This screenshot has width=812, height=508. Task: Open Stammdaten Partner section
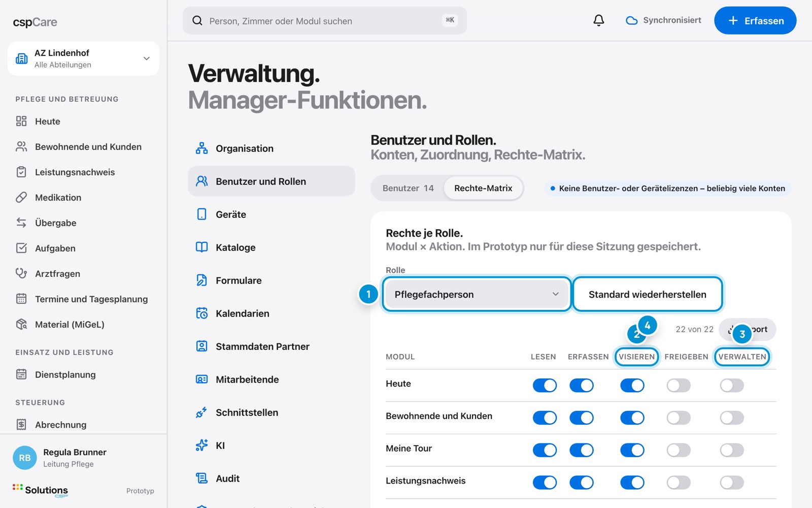point(272,346)
